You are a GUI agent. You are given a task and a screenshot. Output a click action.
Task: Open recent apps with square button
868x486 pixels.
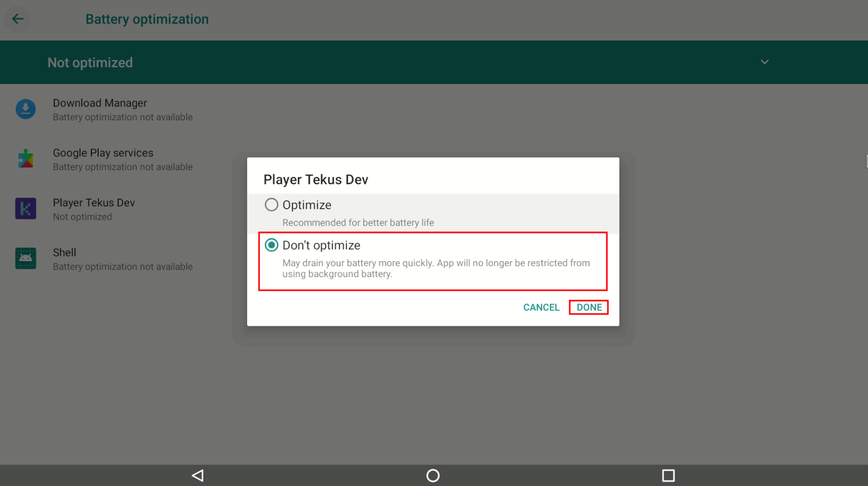click(x=668, y=475)
